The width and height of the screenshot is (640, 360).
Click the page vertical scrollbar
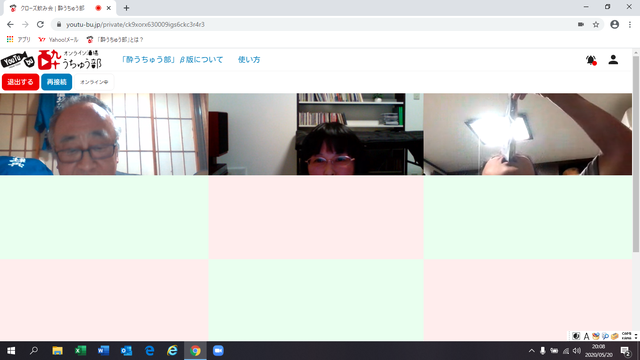point(636,155)
